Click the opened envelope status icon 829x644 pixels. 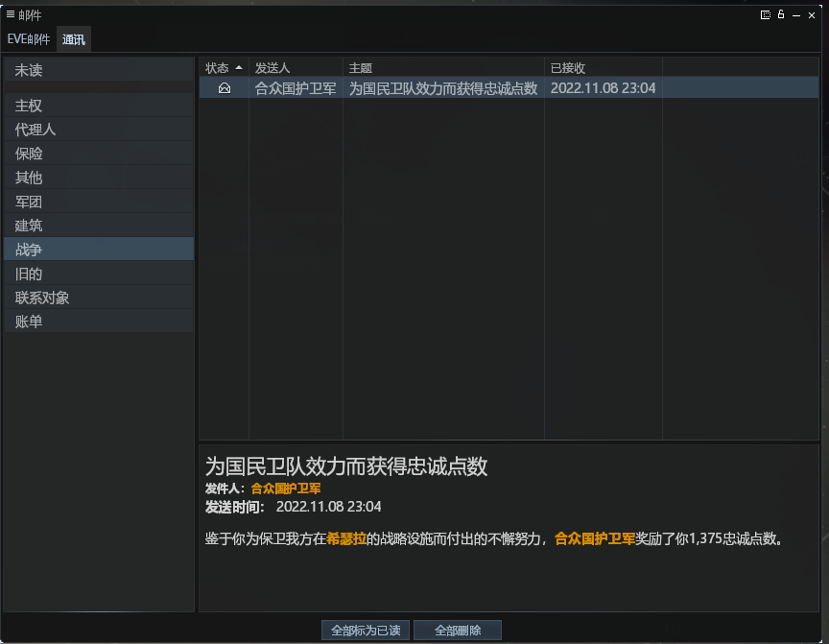click(x=225, y=88)
